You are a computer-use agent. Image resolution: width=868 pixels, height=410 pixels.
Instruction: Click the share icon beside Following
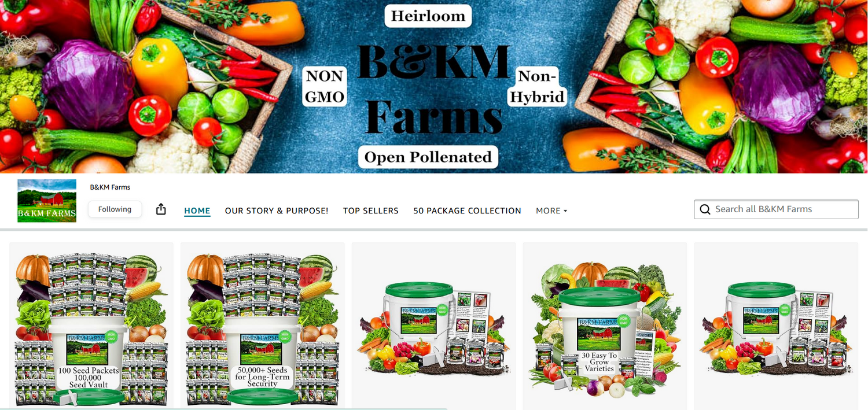click(x=161, y=209)
